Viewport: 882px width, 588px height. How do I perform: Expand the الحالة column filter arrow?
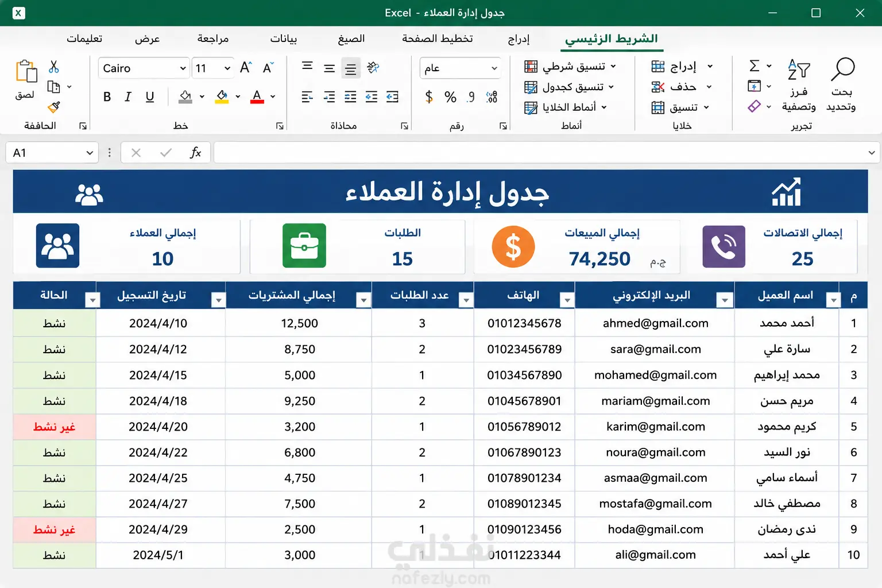(x=92, y=300)
